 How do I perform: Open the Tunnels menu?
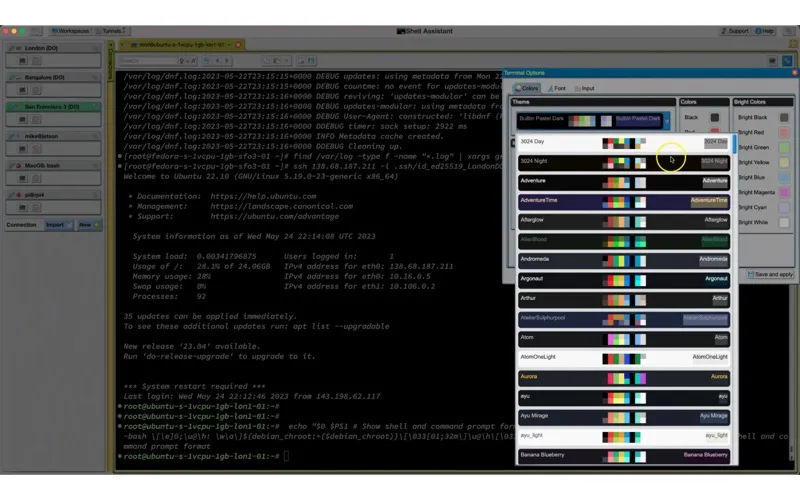click(x=111, y=31)
